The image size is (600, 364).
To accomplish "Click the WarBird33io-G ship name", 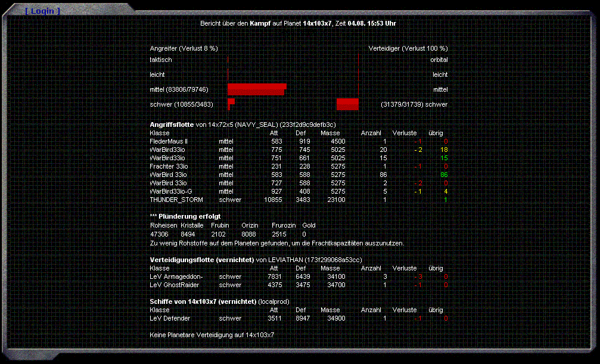I will tap(171, 191).
